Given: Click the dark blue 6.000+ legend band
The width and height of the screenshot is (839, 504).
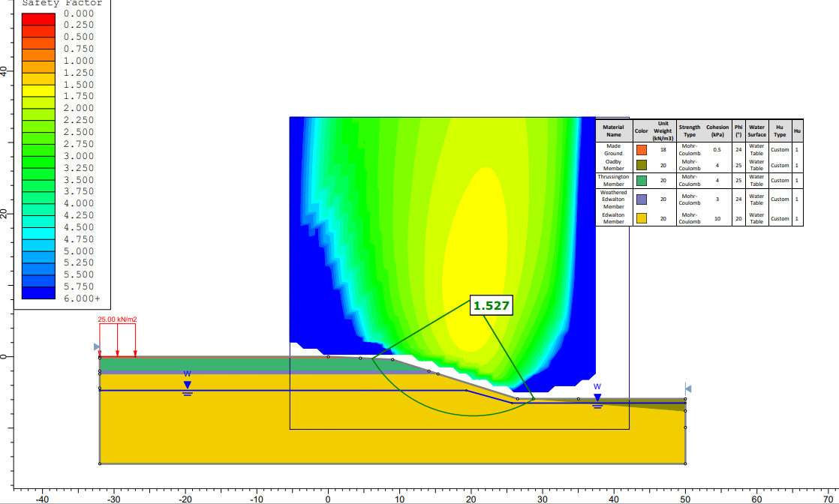Looking at the screenshot, I should pos(38,293).
